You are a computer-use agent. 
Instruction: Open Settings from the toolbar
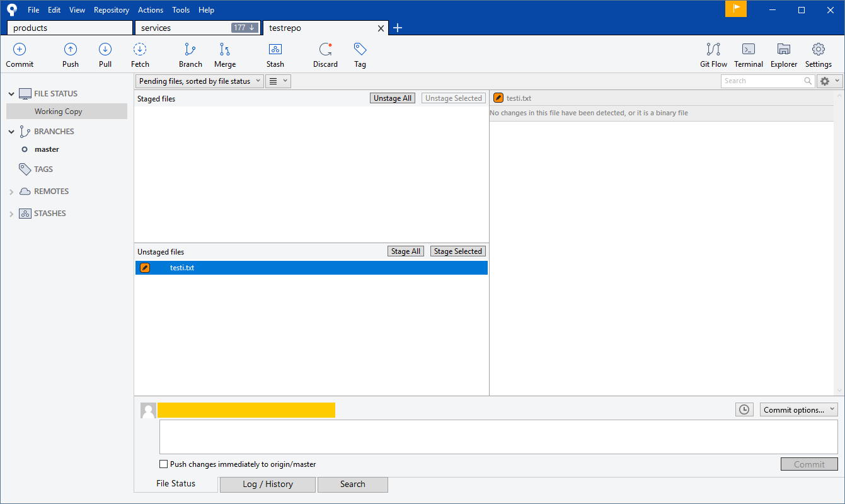[819, 49]
